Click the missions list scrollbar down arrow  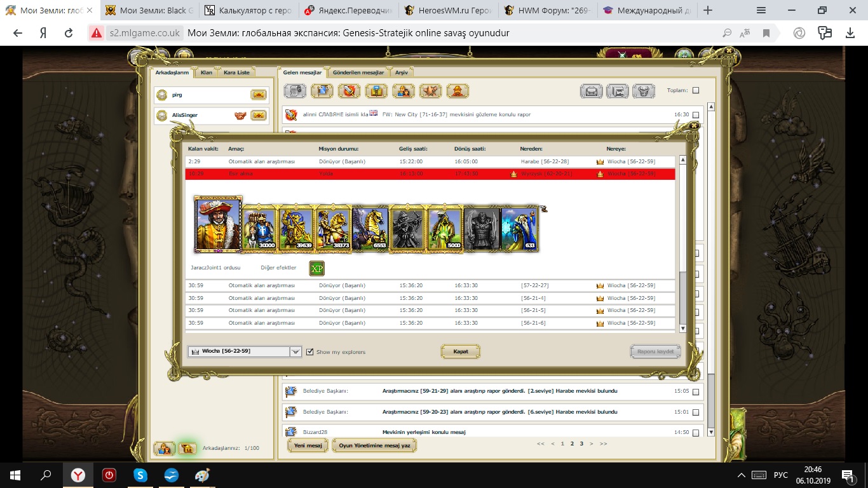click(x=683, y=329)
